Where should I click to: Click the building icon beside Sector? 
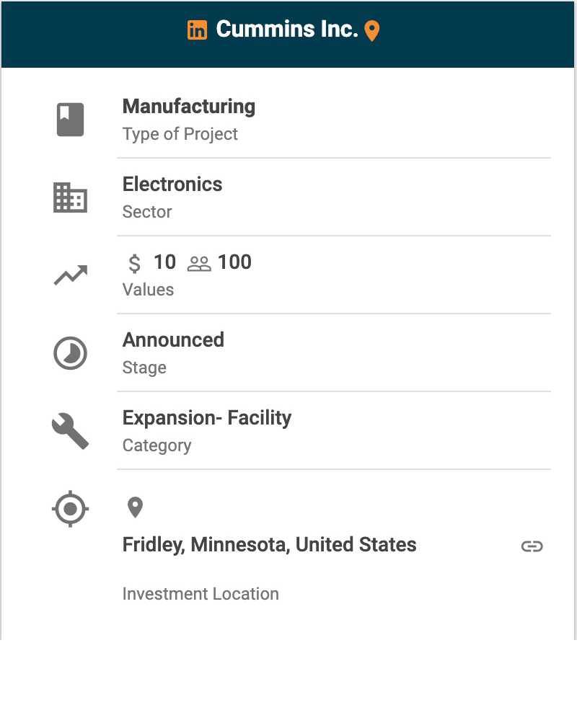pyautogui.click(x=70, y=197)
